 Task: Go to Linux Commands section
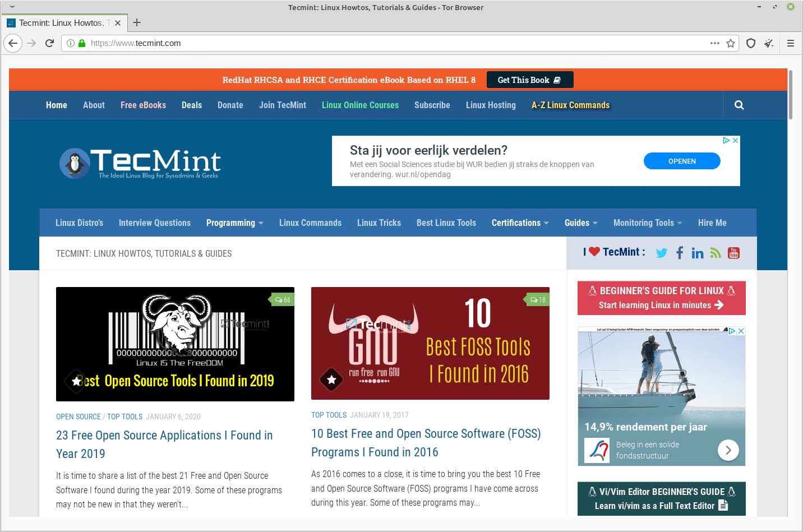coord(310,223)
